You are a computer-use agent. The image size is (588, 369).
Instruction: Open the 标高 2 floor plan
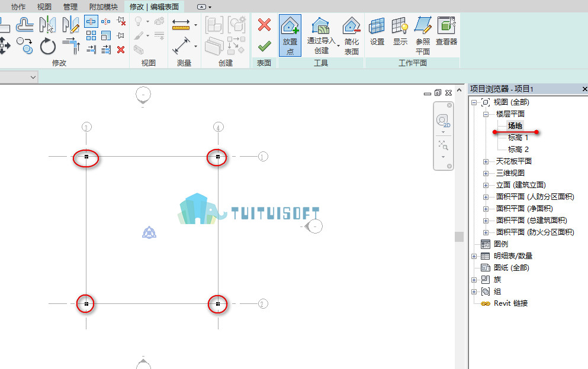(x=518, y=150)
